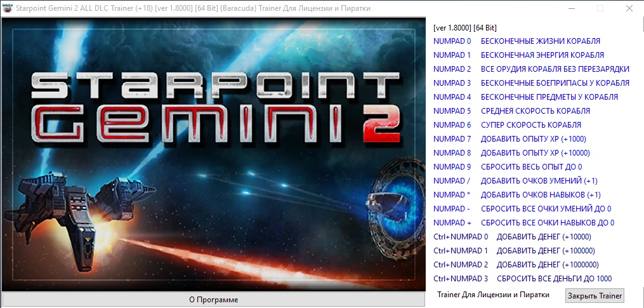
Task: Click the window title bar text
Action: point(193,8)
